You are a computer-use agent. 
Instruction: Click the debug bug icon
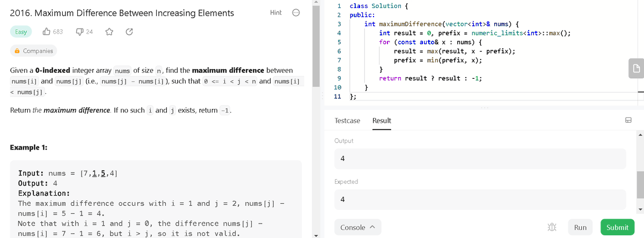tap(551, 227)
